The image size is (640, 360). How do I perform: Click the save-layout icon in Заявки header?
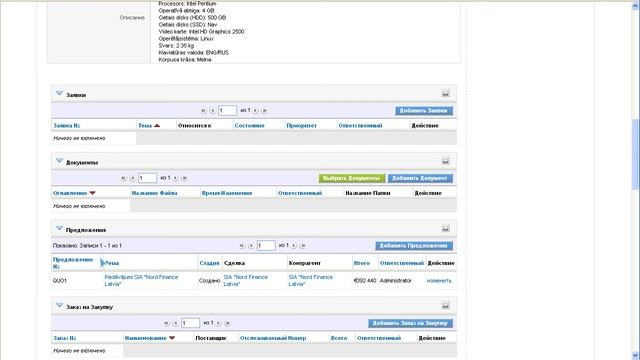pyautogui.click(x=445, y=93)
